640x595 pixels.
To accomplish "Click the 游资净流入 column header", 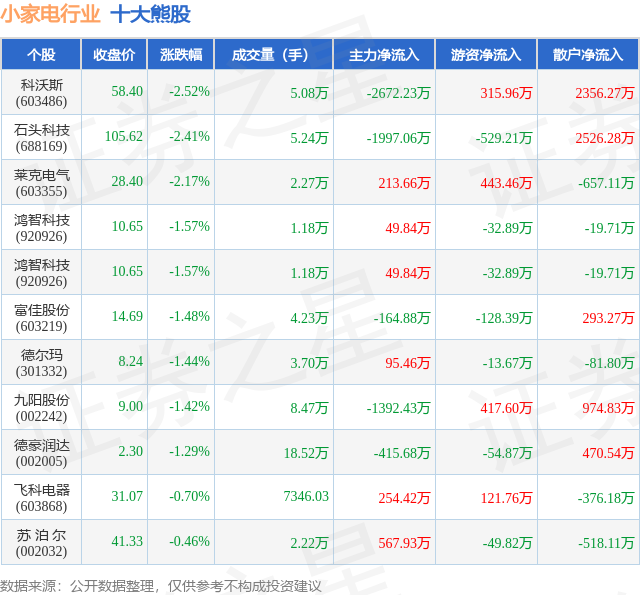I will (487, 54).
